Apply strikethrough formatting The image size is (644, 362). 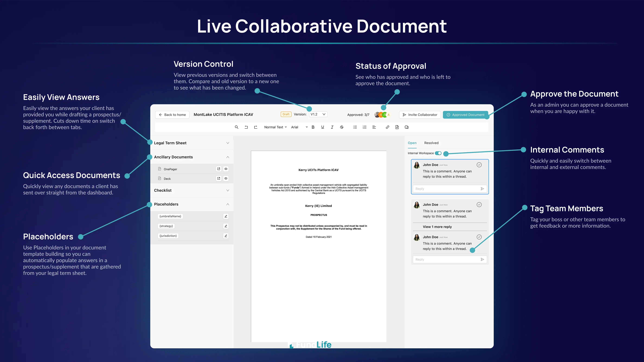342,127
